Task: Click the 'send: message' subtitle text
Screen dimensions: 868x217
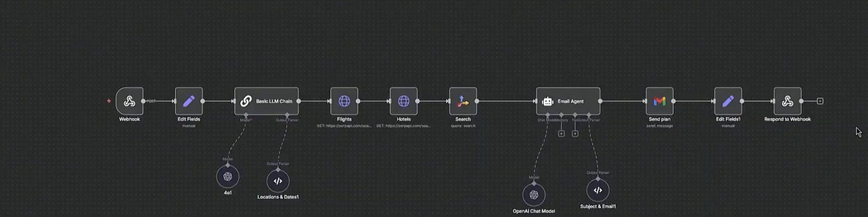Action: pos(660,126)
